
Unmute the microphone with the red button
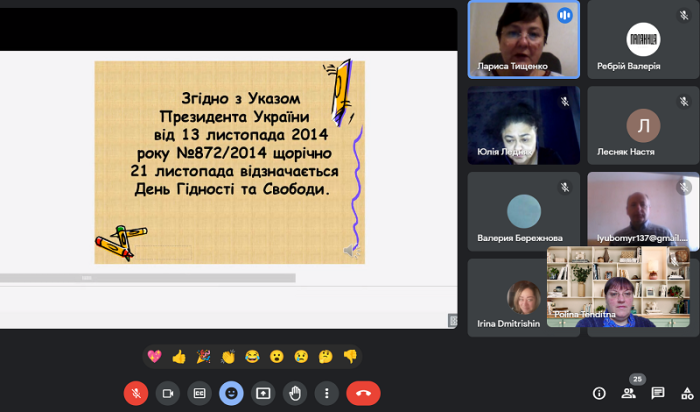(x=136, y=393)
